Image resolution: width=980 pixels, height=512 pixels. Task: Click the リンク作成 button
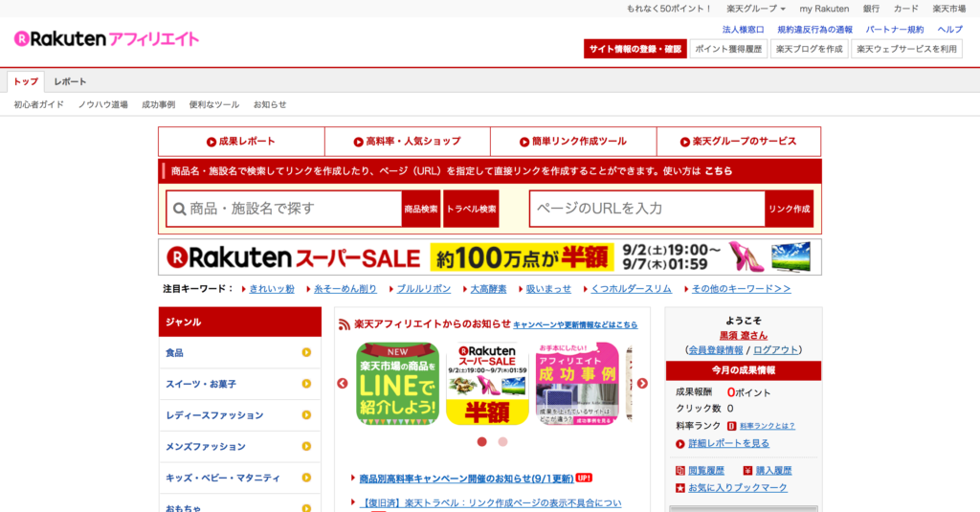pyautogui.click(x=790, y=209)
